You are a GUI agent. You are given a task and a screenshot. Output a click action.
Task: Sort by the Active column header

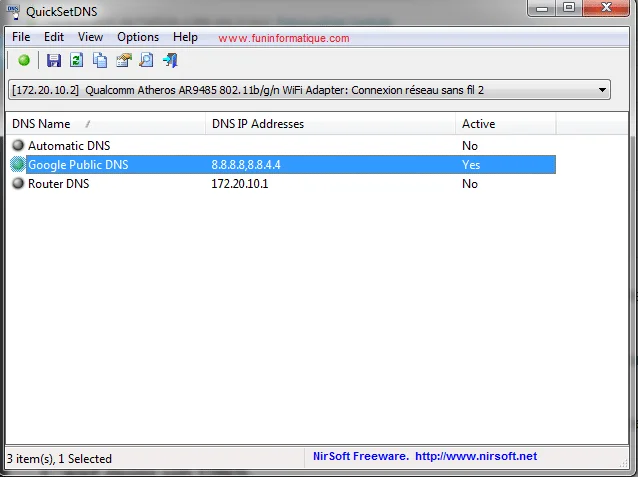click(x=505, y=124)
